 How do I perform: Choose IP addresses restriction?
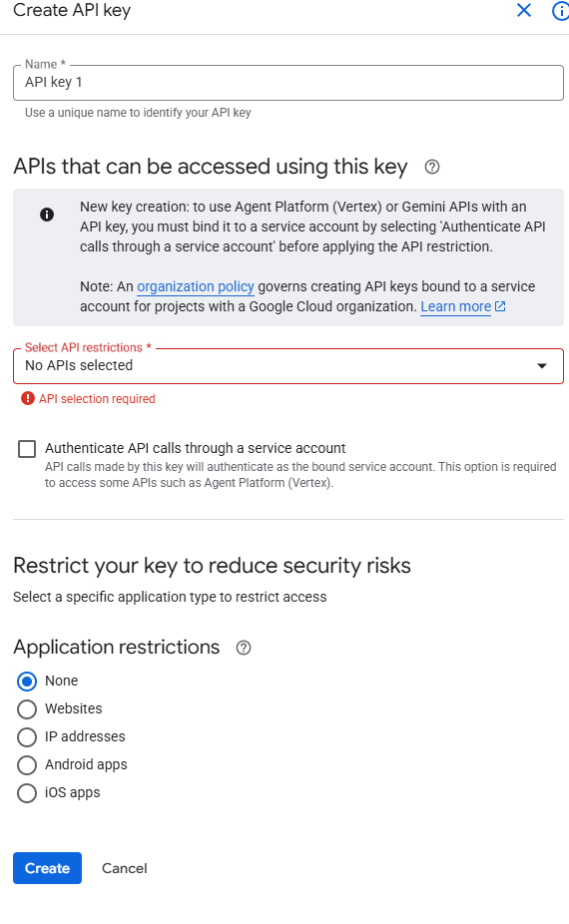(x=27, y=737)
